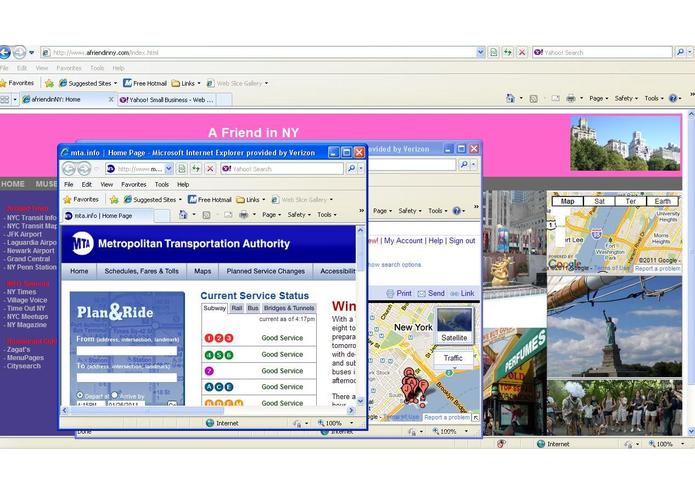
Task: Open Tools dropdown in MTA window command bar
Action: [x=327, y=215]
